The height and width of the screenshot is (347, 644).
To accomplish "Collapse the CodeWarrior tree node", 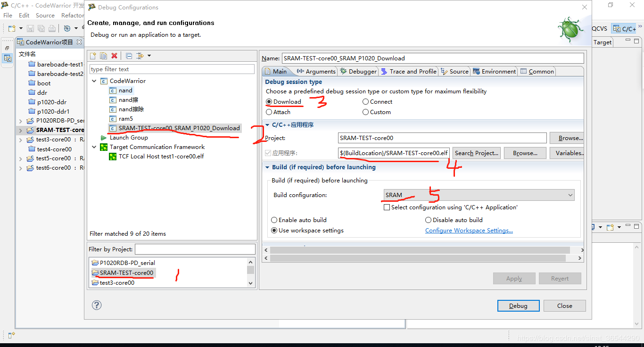I will (94, 81).
